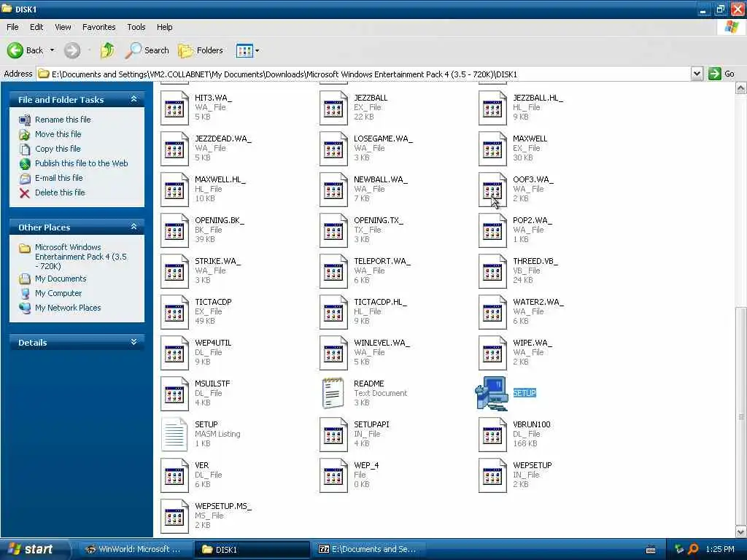This screenshot has height=560, width=747.
Task: Open the Edit menu
Action: 36,27
